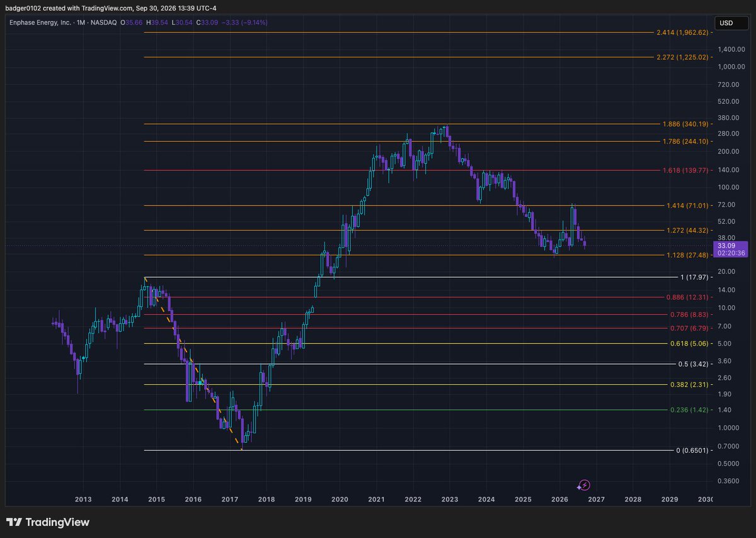Click 100.00 on the price axis
The width and height of the screenshot is (756, 538).
tap(728, 188)
